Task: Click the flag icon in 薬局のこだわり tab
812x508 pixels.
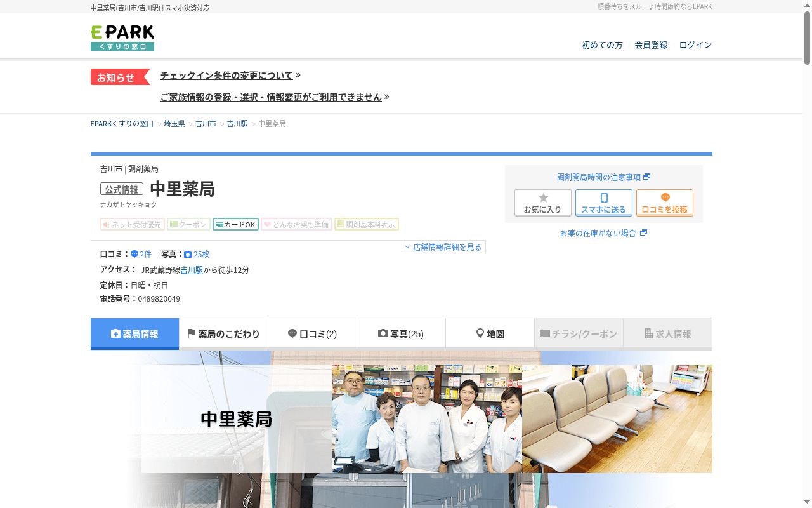Action: click(x=192, y=333)
